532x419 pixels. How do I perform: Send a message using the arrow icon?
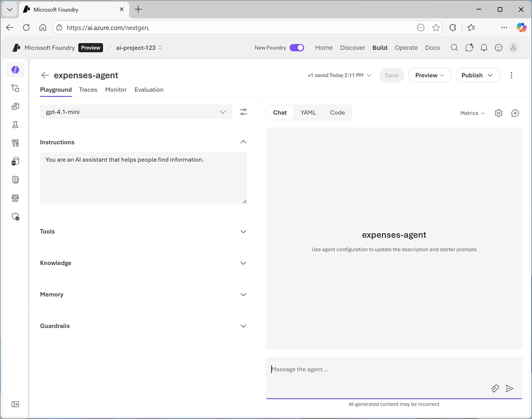(509, 388)
